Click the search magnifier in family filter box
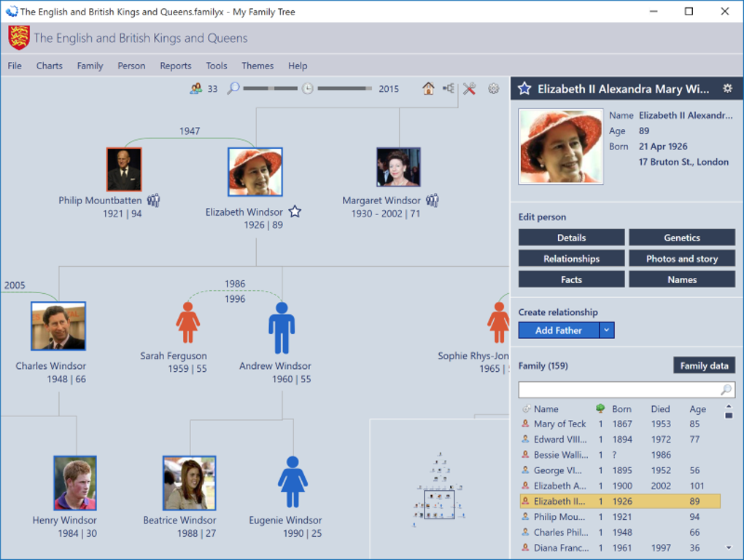This screenshot has width=744, height=560. coord(726,390)
